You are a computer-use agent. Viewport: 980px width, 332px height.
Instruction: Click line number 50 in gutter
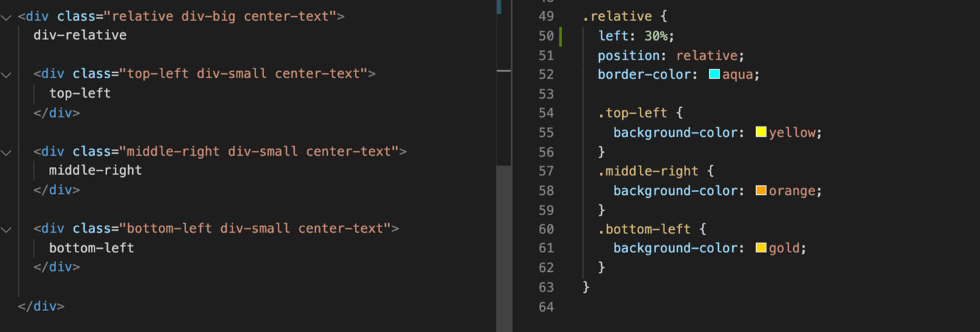point(546,36)
